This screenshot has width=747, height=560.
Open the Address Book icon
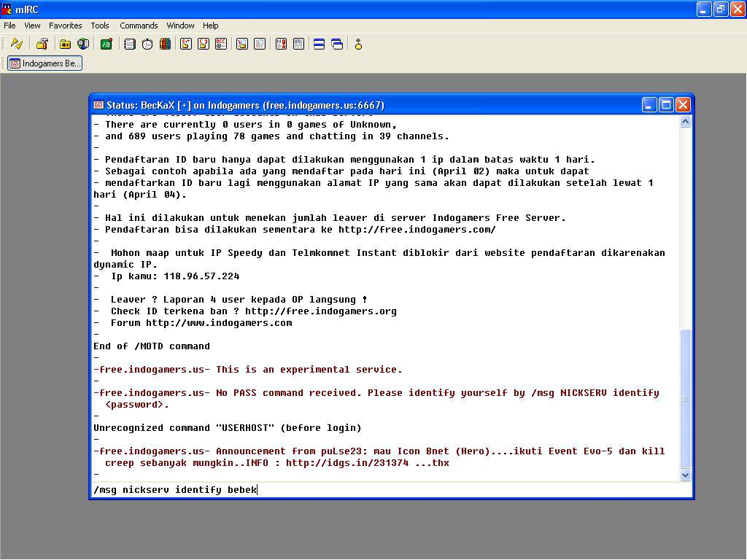[130, 44]
